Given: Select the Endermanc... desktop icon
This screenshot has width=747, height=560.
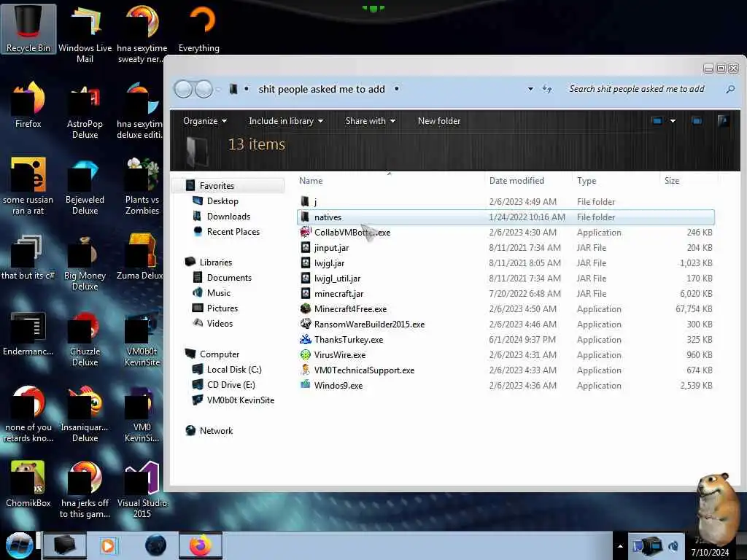Looking at the screenshot, I should click(x=28, y=333).
